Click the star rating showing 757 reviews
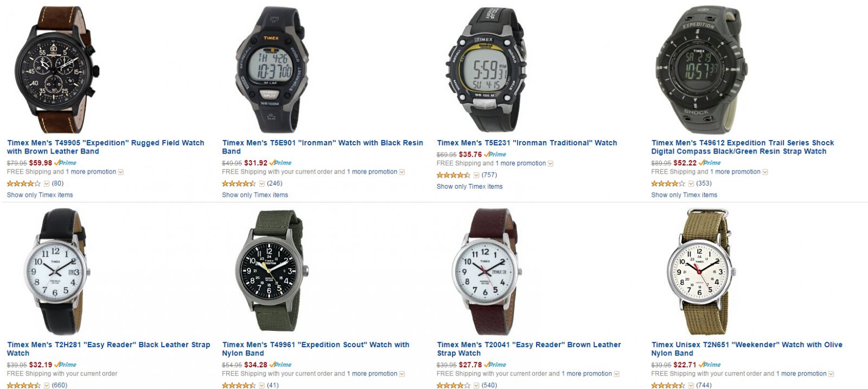This screenshot has height=389, width=868. [454, 175]
